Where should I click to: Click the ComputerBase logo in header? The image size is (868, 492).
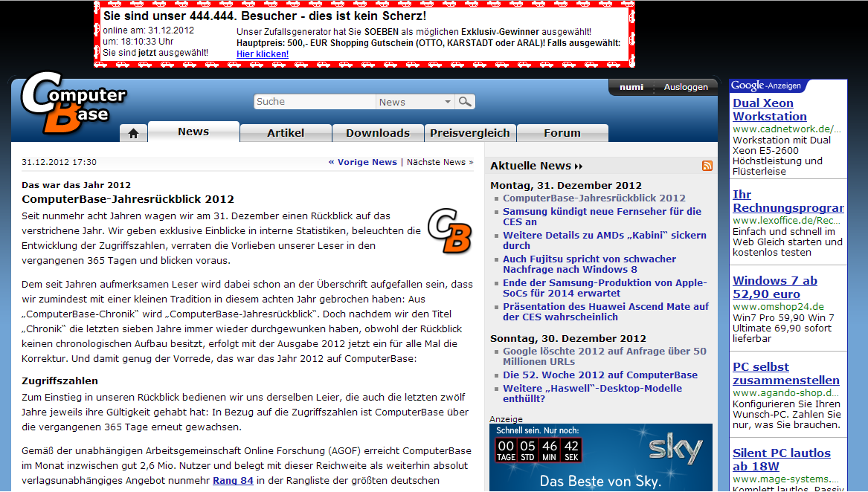(x=73, y=103)
